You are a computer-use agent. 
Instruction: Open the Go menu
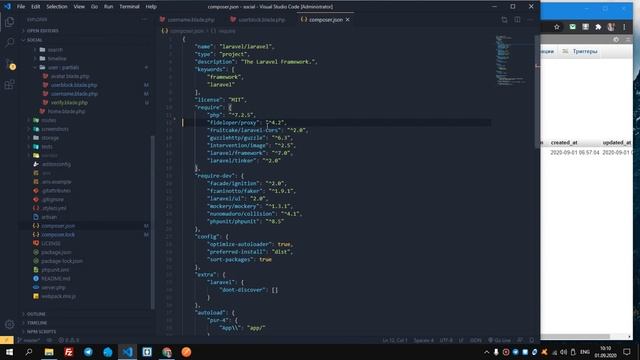pos(94,7)
